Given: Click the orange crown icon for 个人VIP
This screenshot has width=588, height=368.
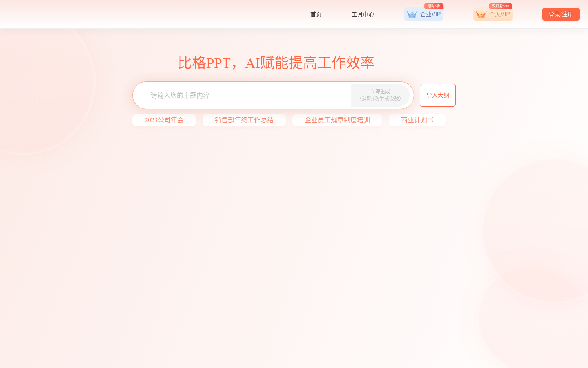Looking at the screenshot, I should (x=481, y=14).
